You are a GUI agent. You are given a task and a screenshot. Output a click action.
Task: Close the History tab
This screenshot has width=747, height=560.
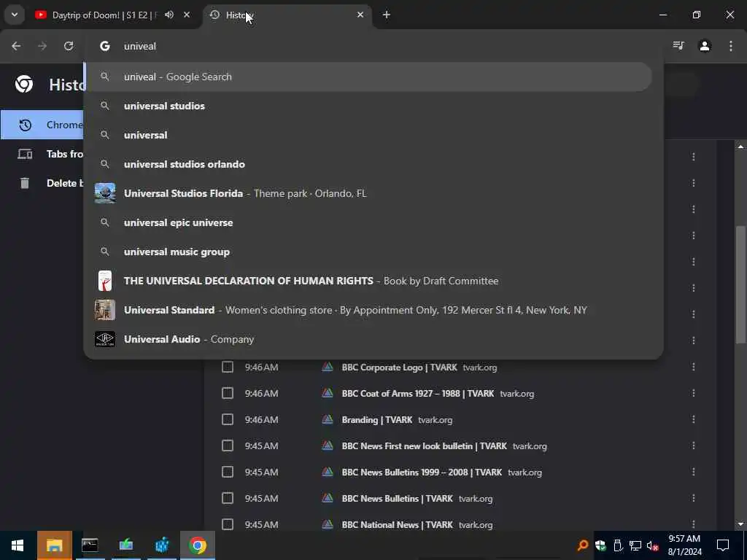(360, 15)
